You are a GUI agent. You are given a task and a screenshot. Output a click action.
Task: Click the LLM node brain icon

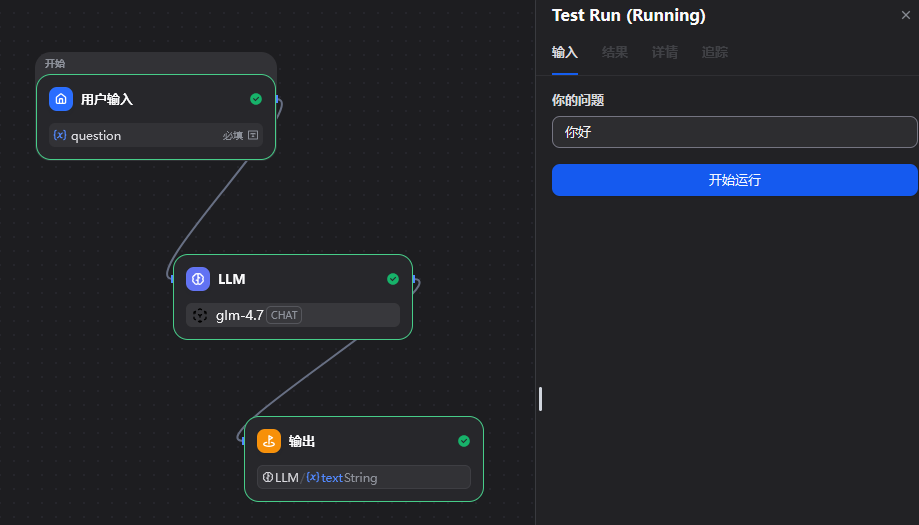pyautogui.click(x=198, y=279)
